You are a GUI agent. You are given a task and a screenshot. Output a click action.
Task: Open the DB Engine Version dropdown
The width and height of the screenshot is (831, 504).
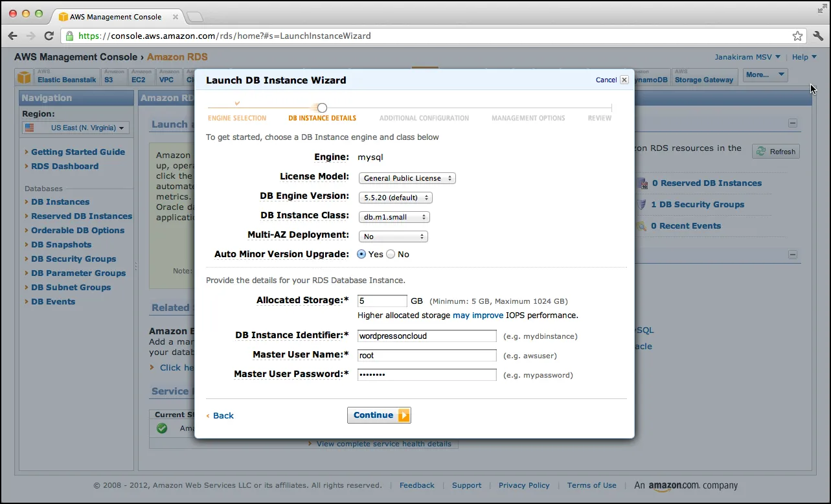point(395,198)
